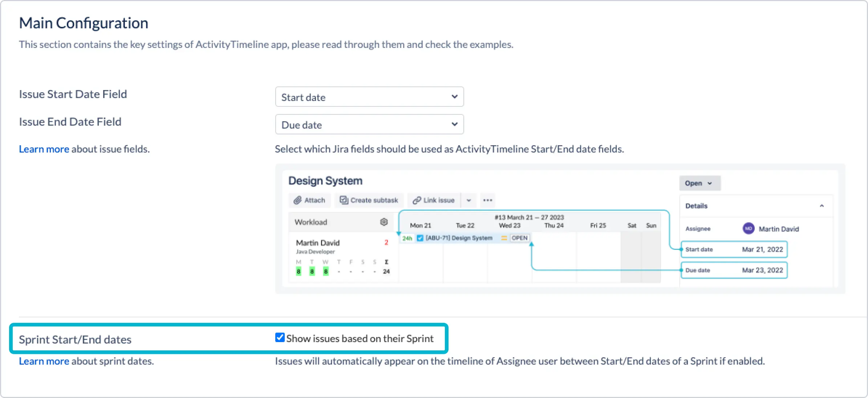Click the Link issue chain icon

[417, 200]
